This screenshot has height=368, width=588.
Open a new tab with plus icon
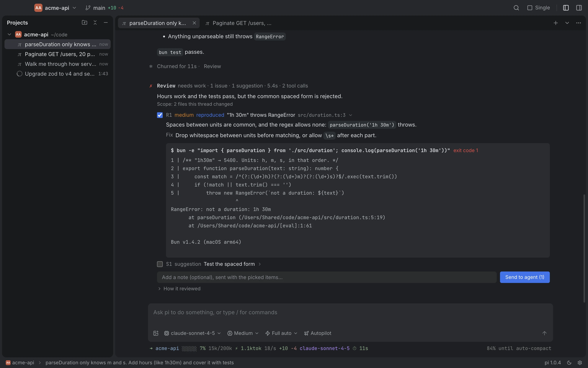(x=556, y=23)
